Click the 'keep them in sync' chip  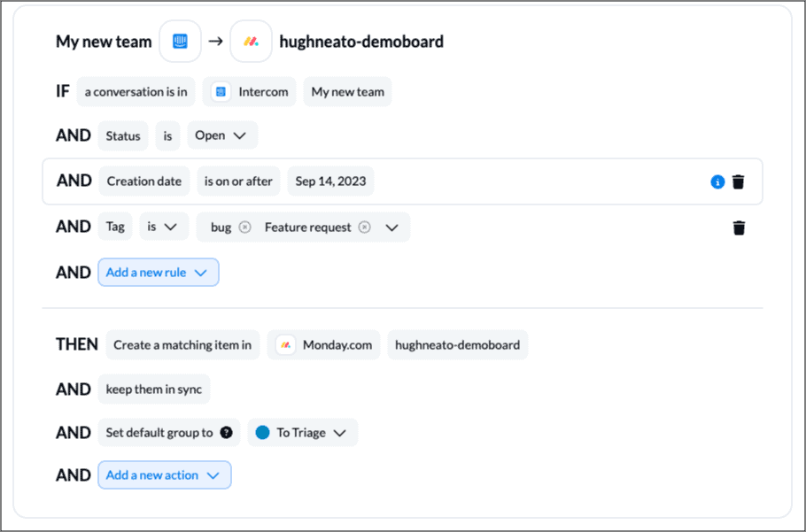154,389
